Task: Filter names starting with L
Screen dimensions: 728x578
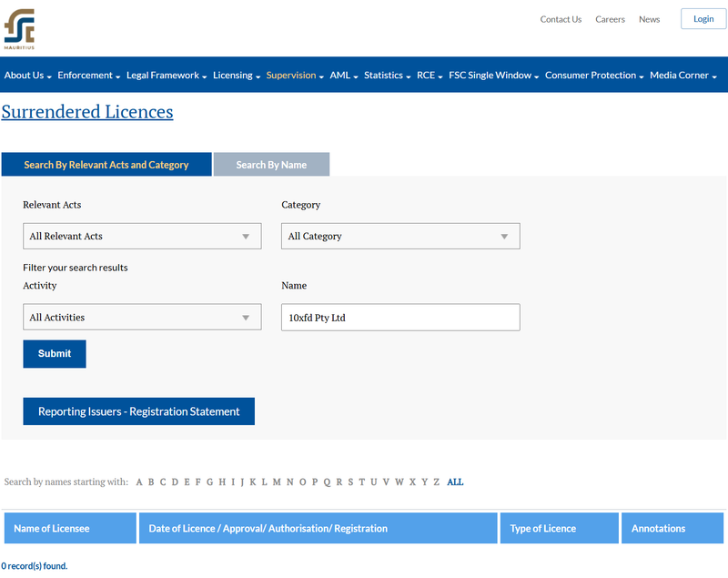Action: click(264, 482)
